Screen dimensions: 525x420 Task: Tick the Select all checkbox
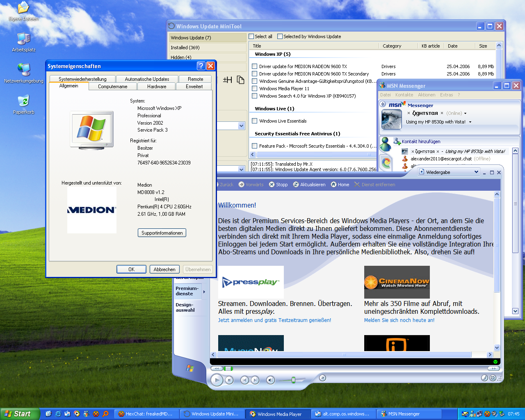(x=251, y=37)
